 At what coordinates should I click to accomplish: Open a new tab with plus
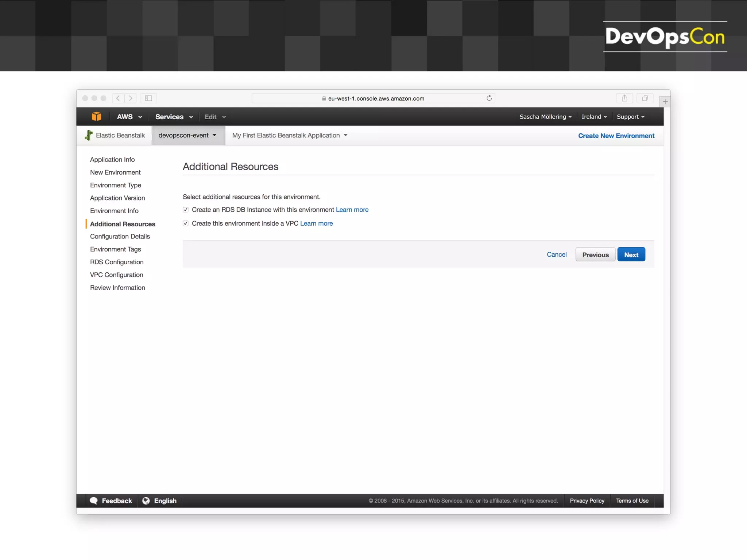[665, 102]
